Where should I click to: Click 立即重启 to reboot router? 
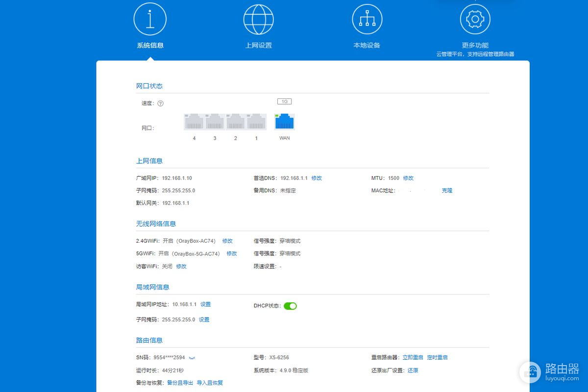coord(413,357)
